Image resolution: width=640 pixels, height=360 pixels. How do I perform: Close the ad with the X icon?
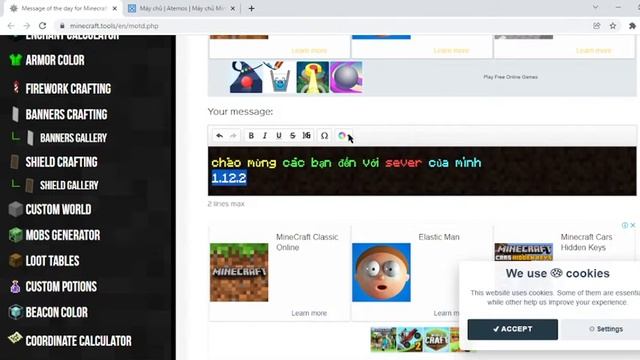(x=633, y=225)
